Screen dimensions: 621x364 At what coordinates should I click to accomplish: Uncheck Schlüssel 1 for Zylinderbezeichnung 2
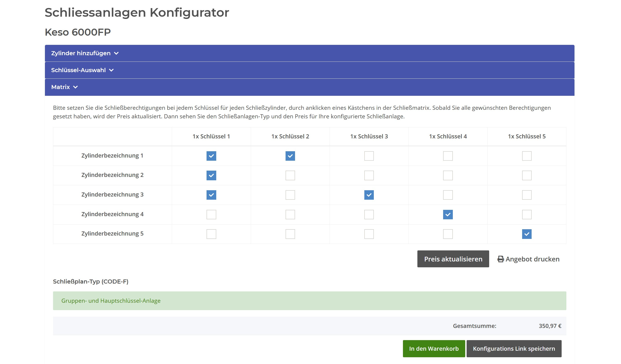211,176
